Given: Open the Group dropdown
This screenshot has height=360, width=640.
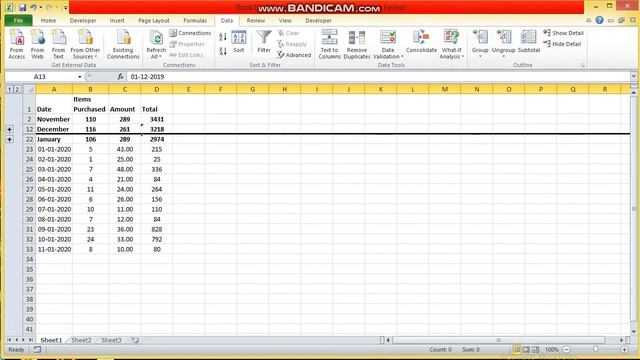Looking at the screenshot, I should tap(480, 56).
